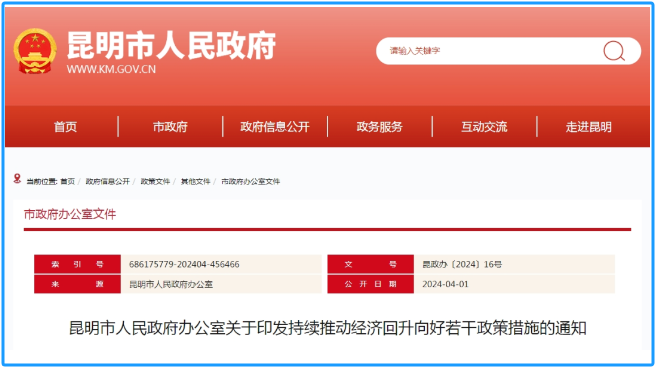Viewport: 656px width, 368px height.
Task: Focus the keyword search input field
Action: pos(508,51)
